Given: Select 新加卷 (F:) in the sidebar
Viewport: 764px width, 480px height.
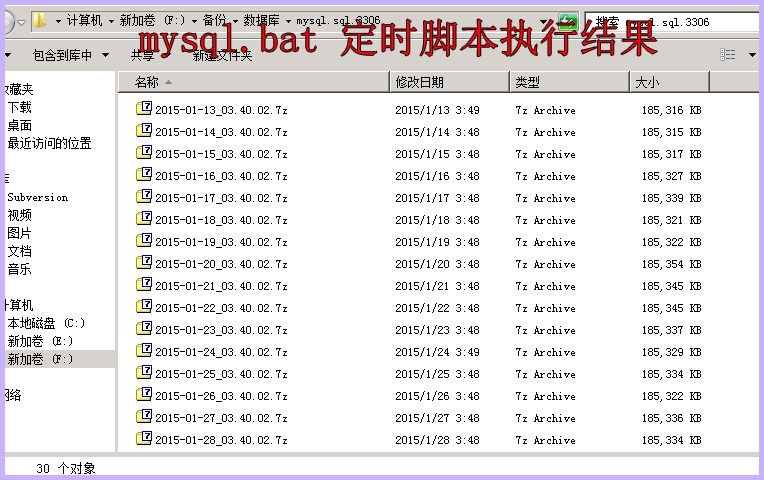Looking at the screenshot, I should coord(40,359).
